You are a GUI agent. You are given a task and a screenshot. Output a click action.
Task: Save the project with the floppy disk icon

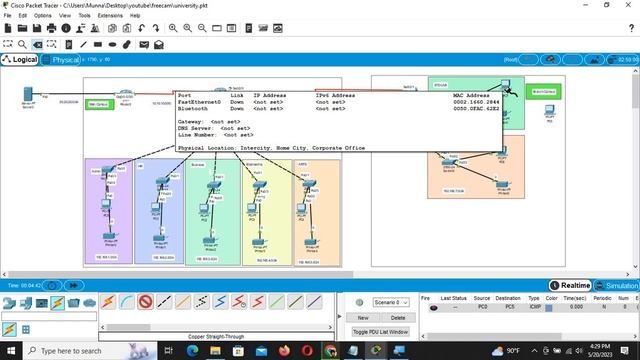click(37, 28)
